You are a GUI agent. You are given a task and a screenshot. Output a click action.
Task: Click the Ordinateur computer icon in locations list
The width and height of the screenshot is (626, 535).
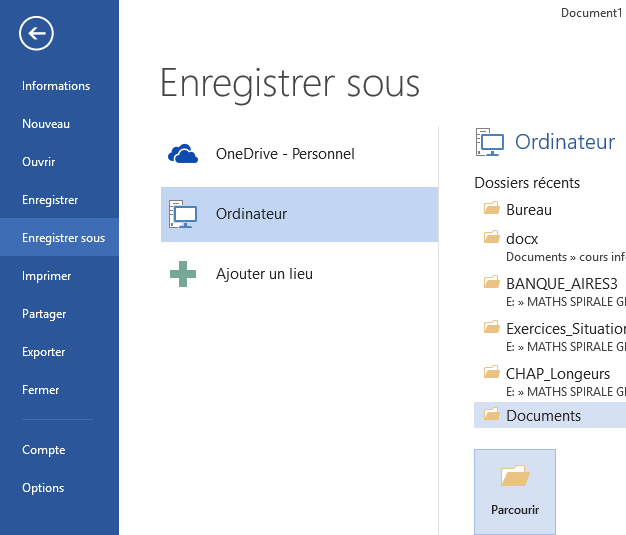pyautogui.click(x=183, y=214)
